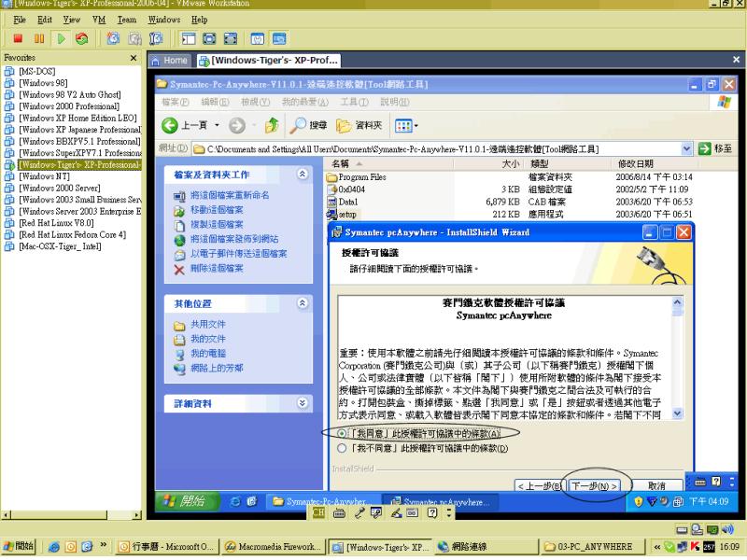
Task: Click the VMware Reset toolbar icon
Action: [x=82, y=38]
